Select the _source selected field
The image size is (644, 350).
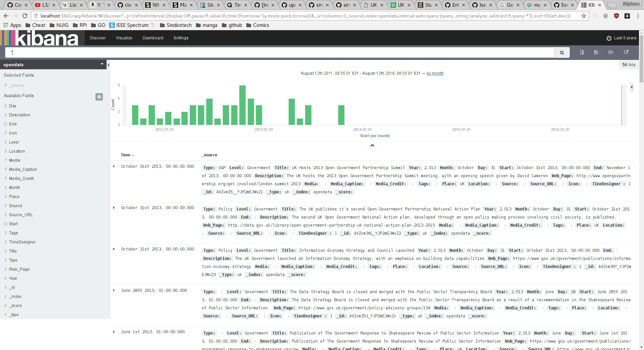pos(16,85)
